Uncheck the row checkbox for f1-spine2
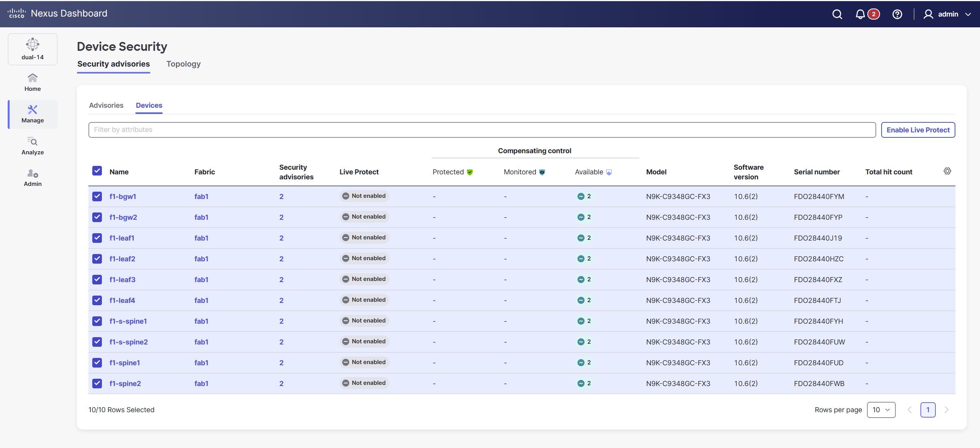Viewport: 980px width, 448px height. [97, 383]
